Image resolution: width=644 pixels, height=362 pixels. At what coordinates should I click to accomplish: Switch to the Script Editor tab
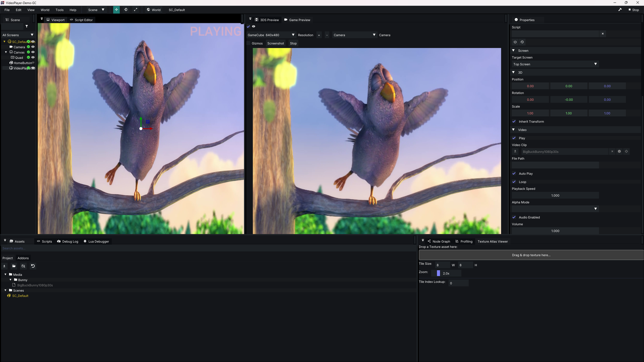pos(81,20)
